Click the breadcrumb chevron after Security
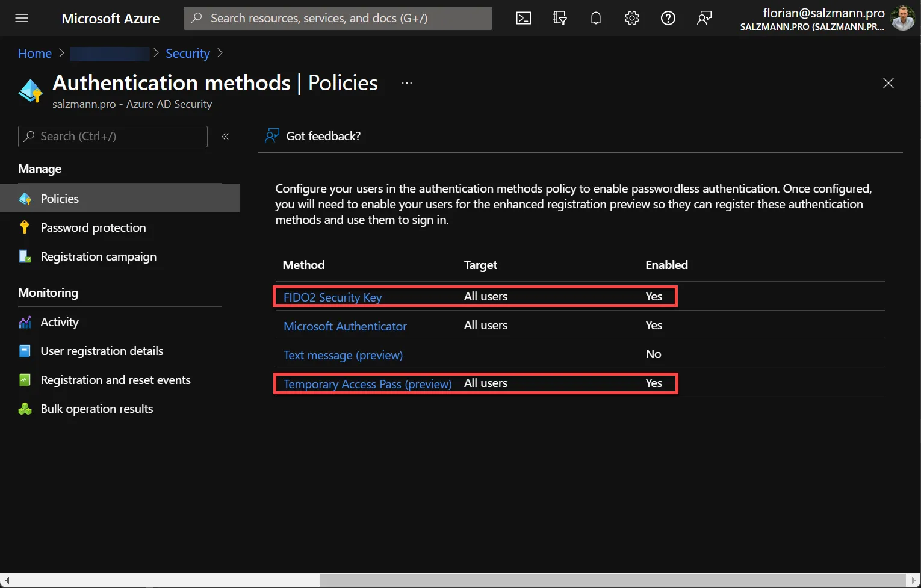 (220, 53)
